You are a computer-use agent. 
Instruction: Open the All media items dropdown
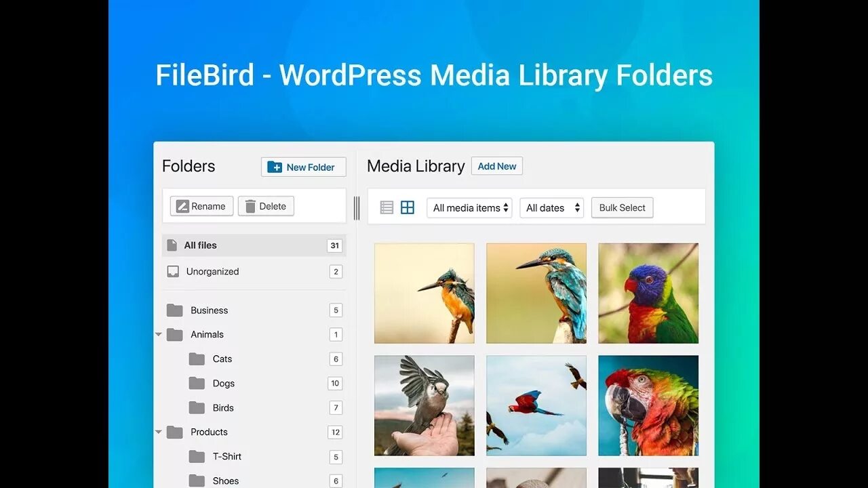(x=469, y=208)
